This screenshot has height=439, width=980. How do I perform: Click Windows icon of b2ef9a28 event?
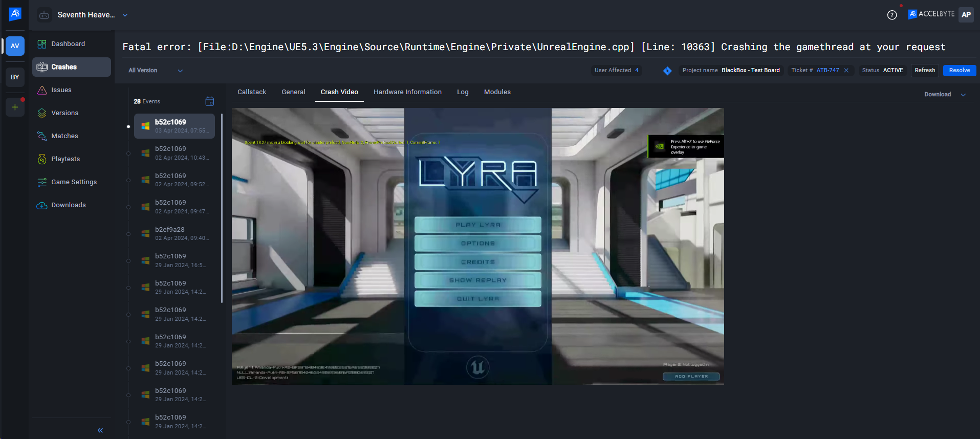[145, 234]
